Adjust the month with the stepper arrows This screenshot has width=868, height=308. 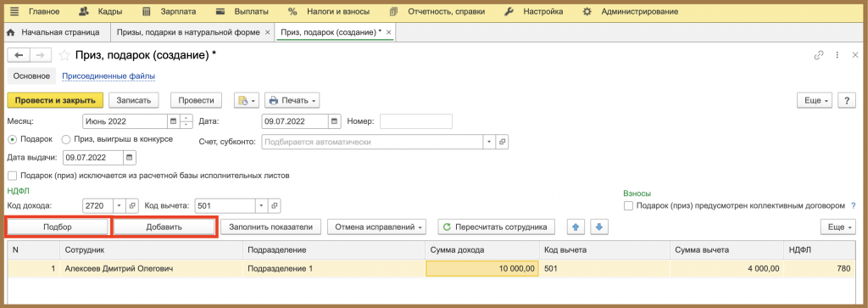point(186,121)
